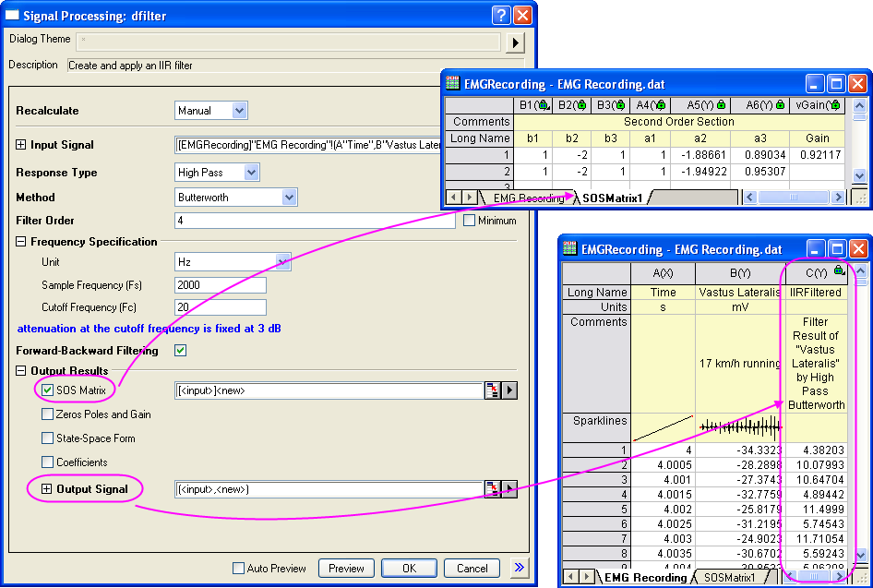
Task: Select the EMG Recording tab in upper worksheet
Action: pyautogui.click(x=528, y=198)
